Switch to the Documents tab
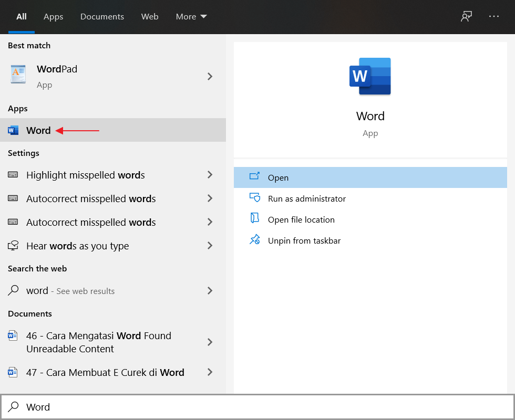 (x=102, y=16)
